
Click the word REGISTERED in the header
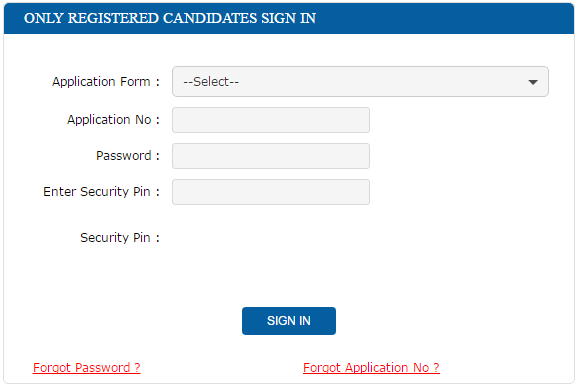tap(113, 18)
